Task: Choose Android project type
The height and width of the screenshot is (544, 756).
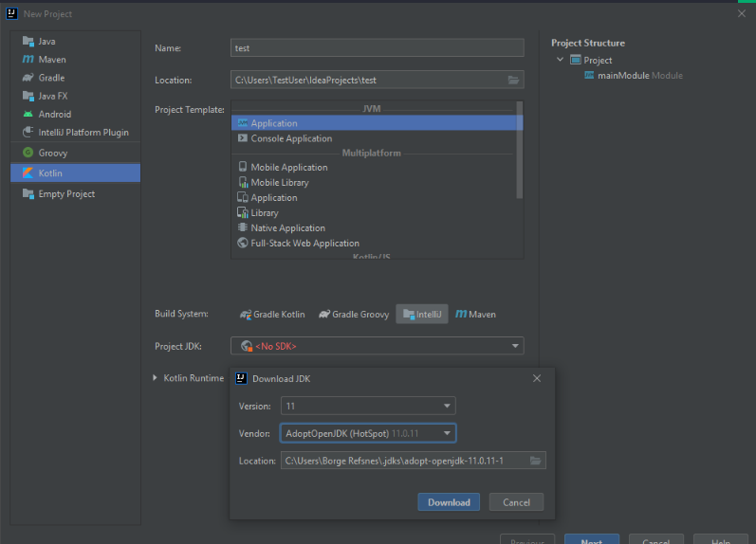Action: coord(76,114)
